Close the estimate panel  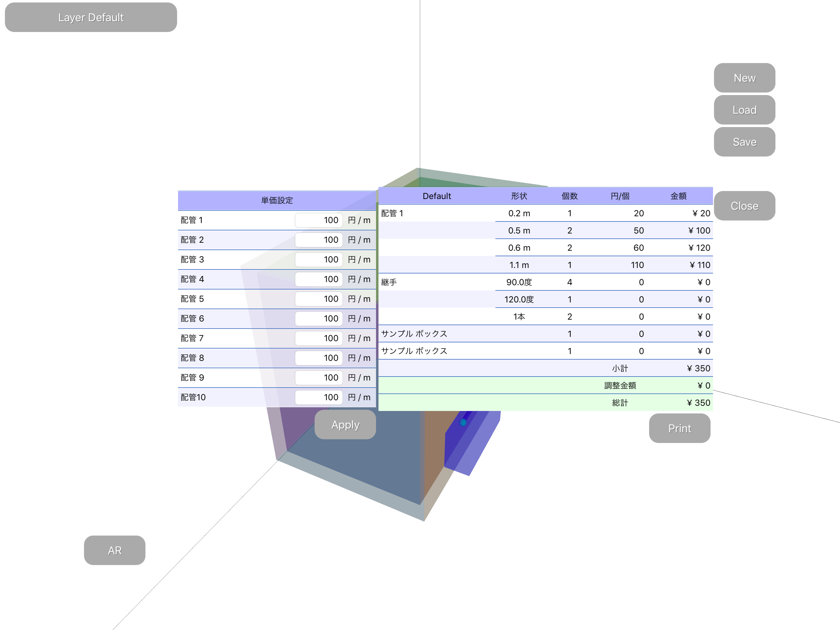[744, 205]
